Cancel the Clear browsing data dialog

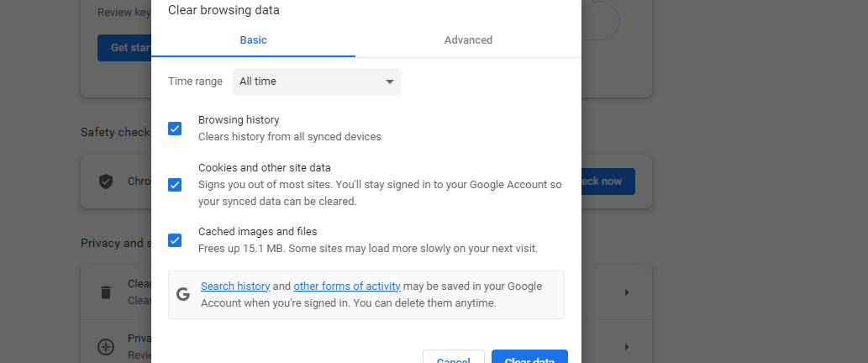click(x=454, y=357)
